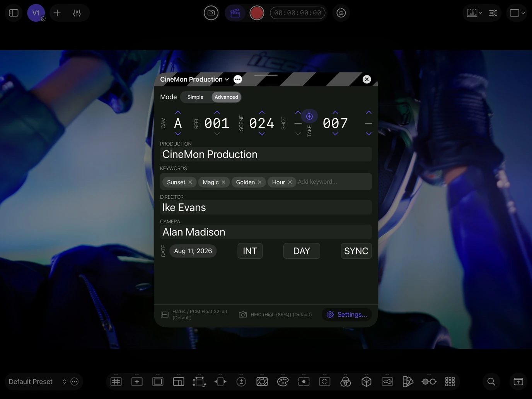This screenshot has width=532, height=399.
Task: Open the color palette icon in bottom toolbar
Action: tap(283, 382)
